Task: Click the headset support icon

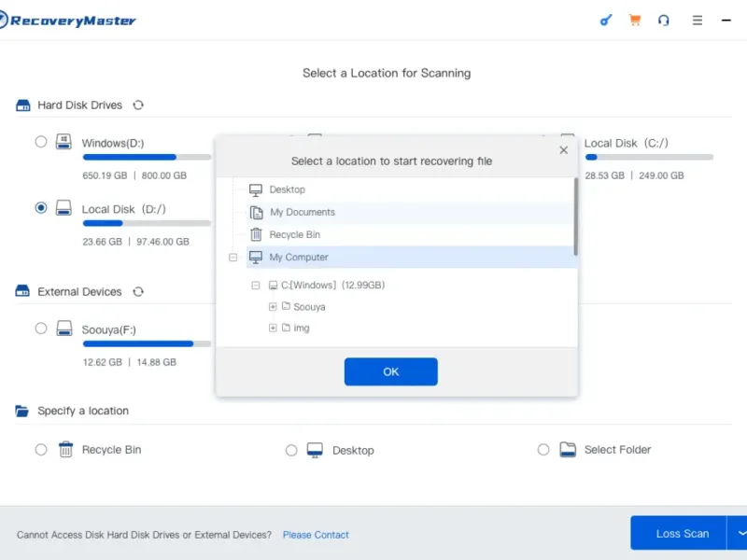Action: 664,21
